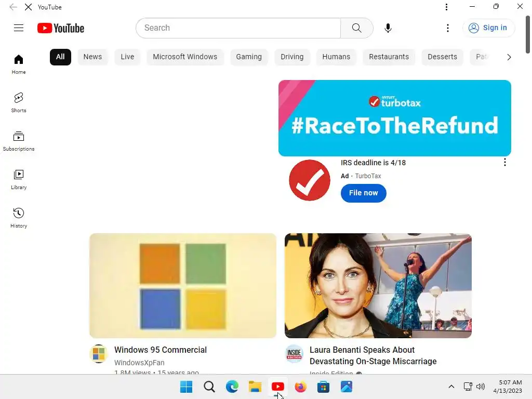Select the Humans filter chip
Image resolution: width=532 pixels, height=399 pixels.
tap(336, 57)
